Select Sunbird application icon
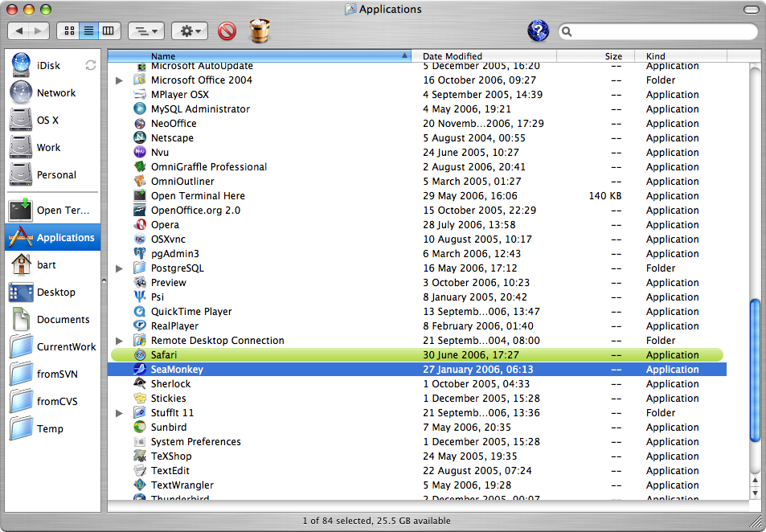The height and width of the screenshot is (532, 766). (140, 427)
